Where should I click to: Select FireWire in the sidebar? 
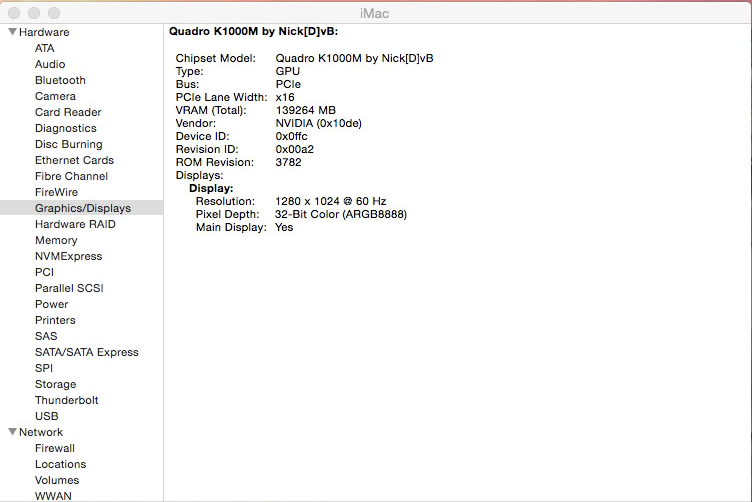point(56,192)
